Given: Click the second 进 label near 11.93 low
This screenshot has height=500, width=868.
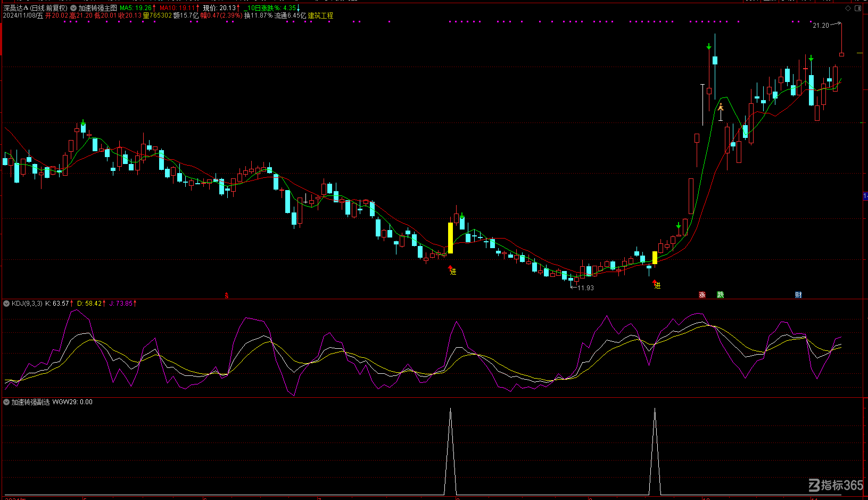Looking at the screenshot, I should [657, 286].
